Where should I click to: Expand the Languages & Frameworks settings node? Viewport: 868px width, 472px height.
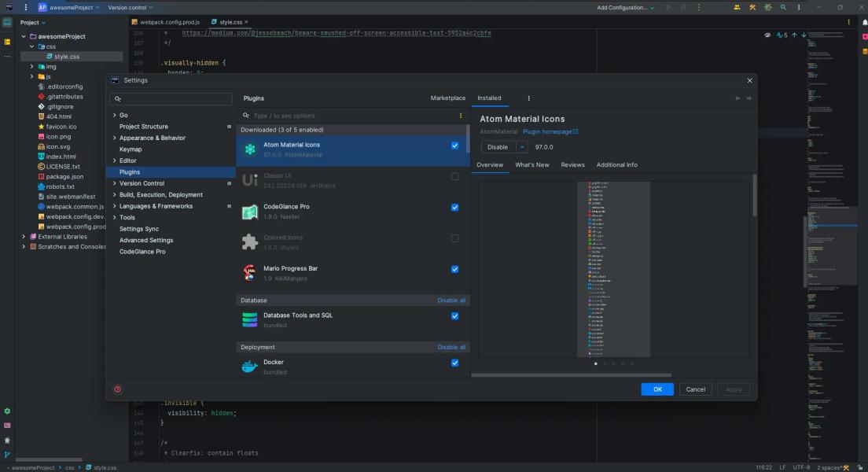(115, 206)
